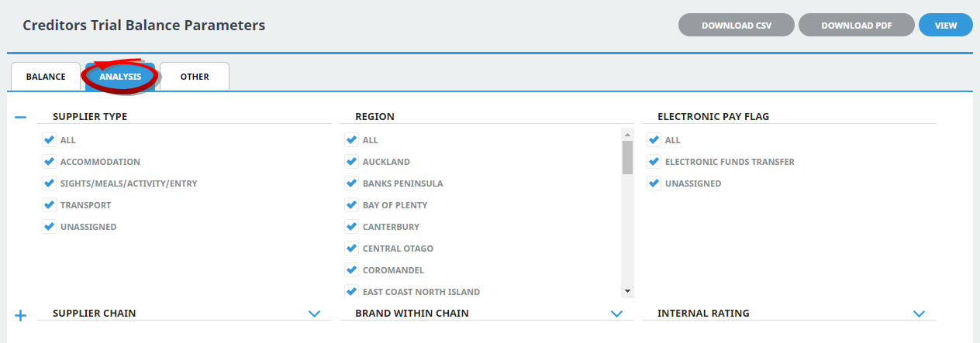This screenshot has width=980, height=343.
Task: Click the Region list scroll-up arrow
Action: (x=627, y=134)
